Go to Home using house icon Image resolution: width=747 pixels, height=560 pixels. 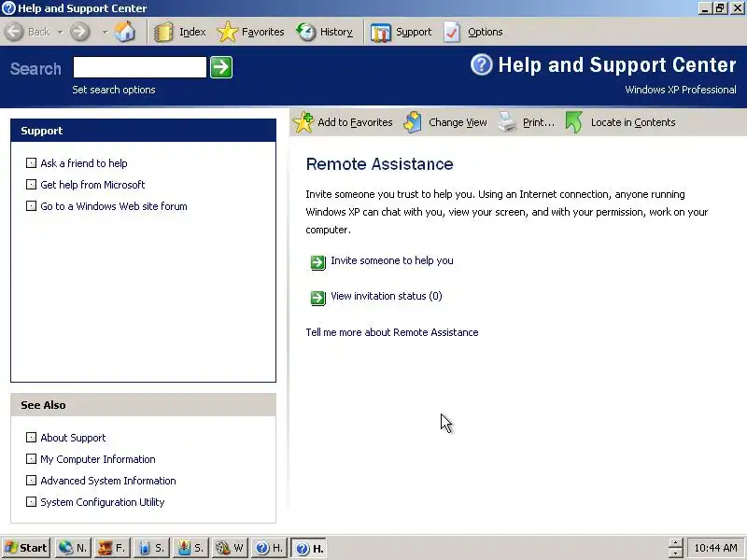click(125, 32)
